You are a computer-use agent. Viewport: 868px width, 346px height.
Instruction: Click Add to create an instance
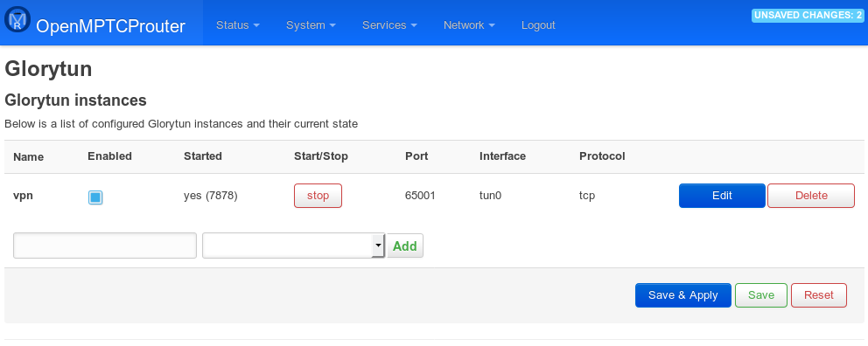point(404,246)
